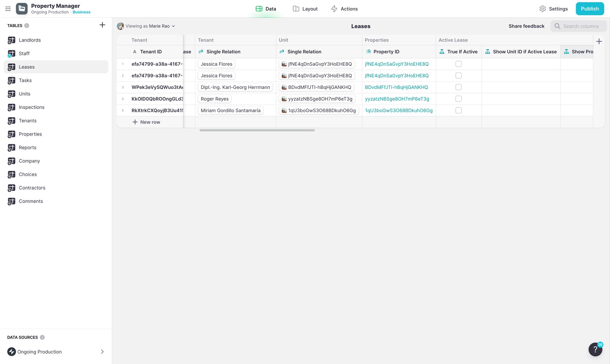
Task: Click the help question mark icon
Action: click(x=595, y=349)
